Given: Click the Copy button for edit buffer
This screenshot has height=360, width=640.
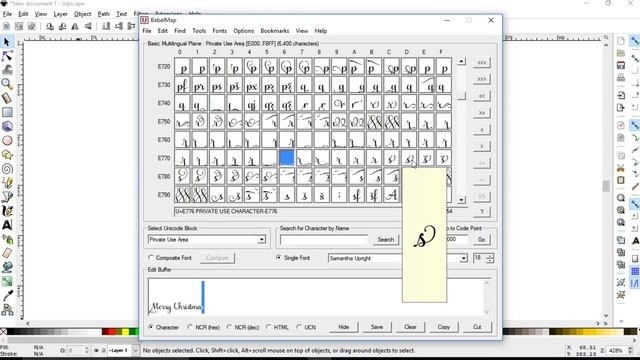Looking at the screenshot, I should click(x=444, y=327).
